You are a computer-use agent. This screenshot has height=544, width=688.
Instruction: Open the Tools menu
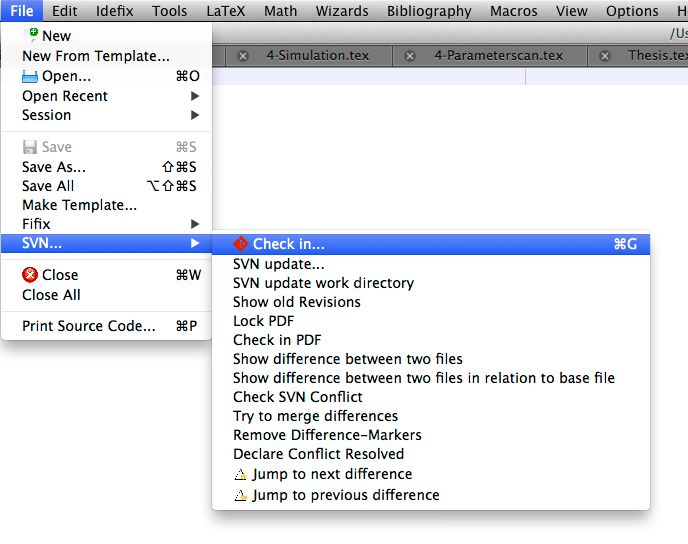coord(169,11)
